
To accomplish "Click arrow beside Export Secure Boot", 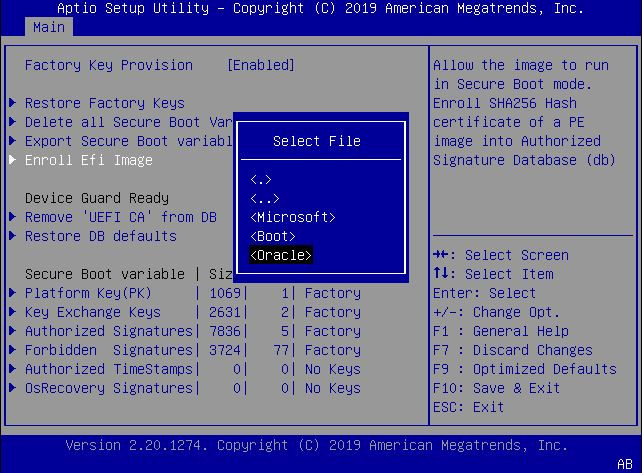I will pyautogui.click(x=13, y=140).
